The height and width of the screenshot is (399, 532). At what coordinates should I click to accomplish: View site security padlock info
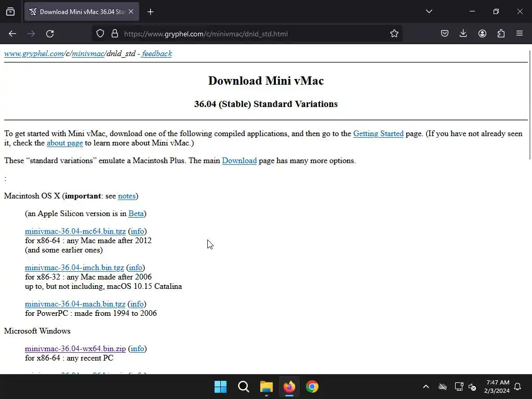tap(115, 34)
